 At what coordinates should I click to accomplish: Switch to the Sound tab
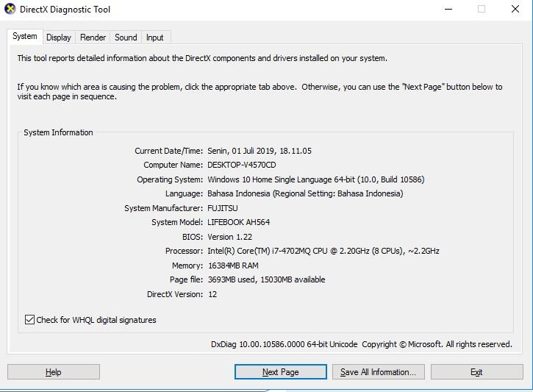(126, 38)
